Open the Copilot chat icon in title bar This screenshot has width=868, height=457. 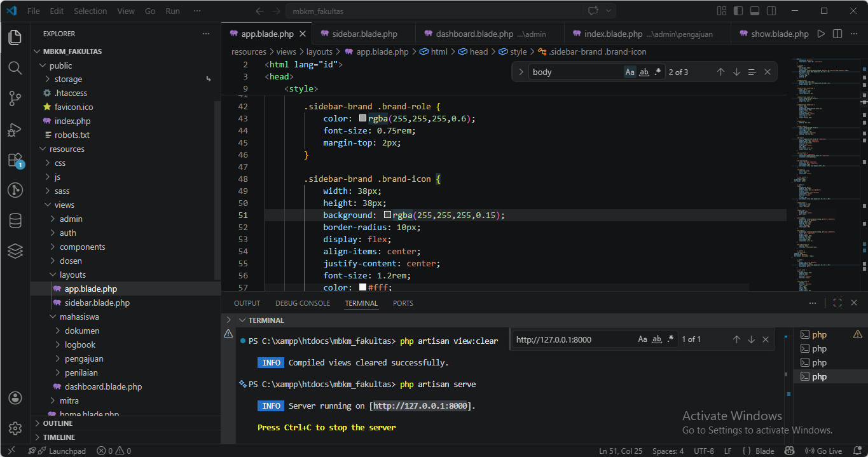(593, 11)
